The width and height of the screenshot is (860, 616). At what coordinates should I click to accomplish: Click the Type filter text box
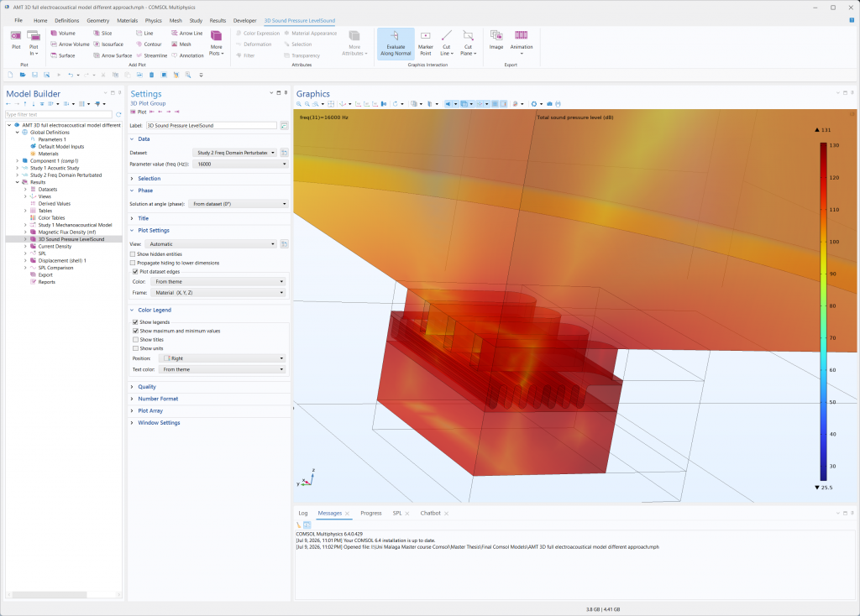coord(59,114)
